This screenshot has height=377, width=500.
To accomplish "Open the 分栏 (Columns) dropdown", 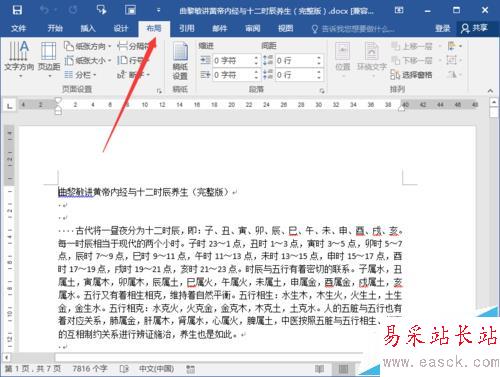I will point(81,75).
